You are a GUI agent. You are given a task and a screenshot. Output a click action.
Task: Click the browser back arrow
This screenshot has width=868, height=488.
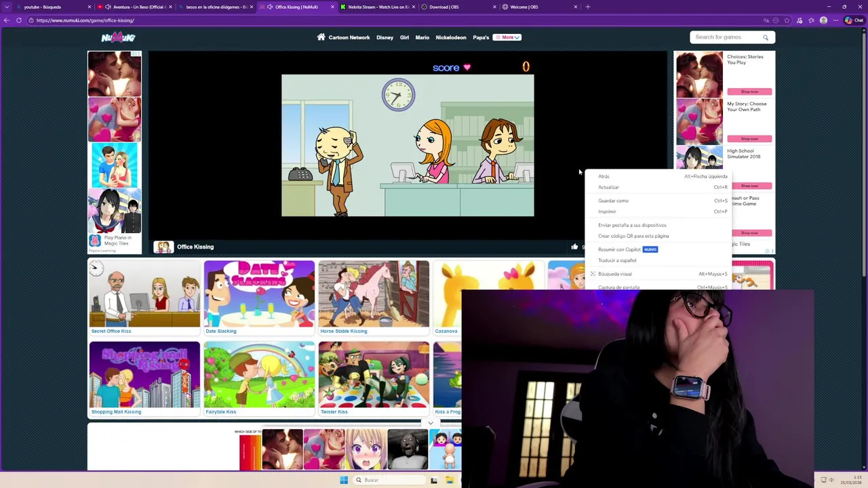point(7,20)
